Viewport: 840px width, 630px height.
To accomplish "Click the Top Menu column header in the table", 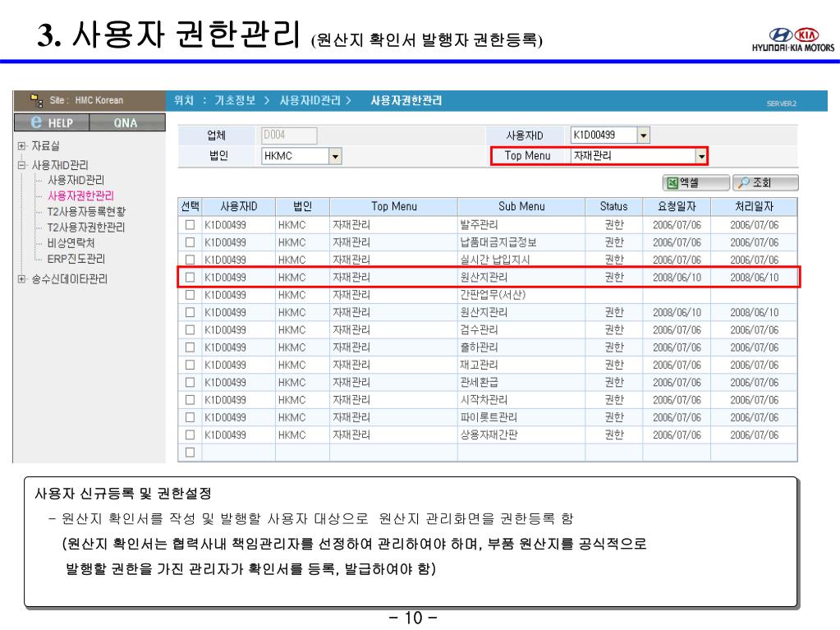I will pos(394,206).
